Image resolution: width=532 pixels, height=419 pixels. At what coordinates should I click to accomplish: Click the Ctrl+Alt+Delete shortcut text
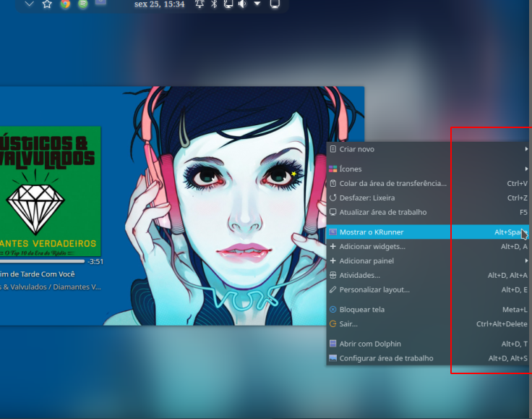click(502, 324)
